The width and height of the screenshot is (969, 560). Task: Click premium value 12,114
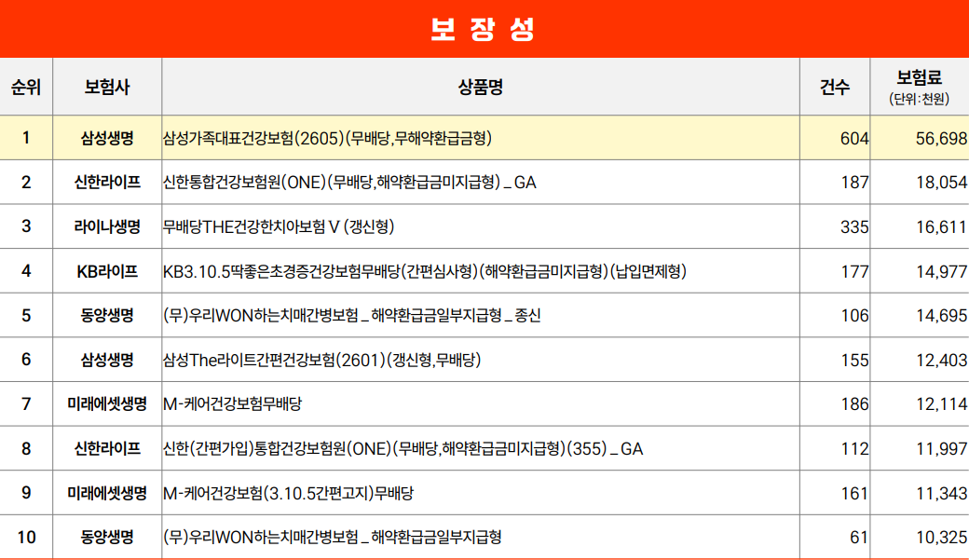click(941, 404)
